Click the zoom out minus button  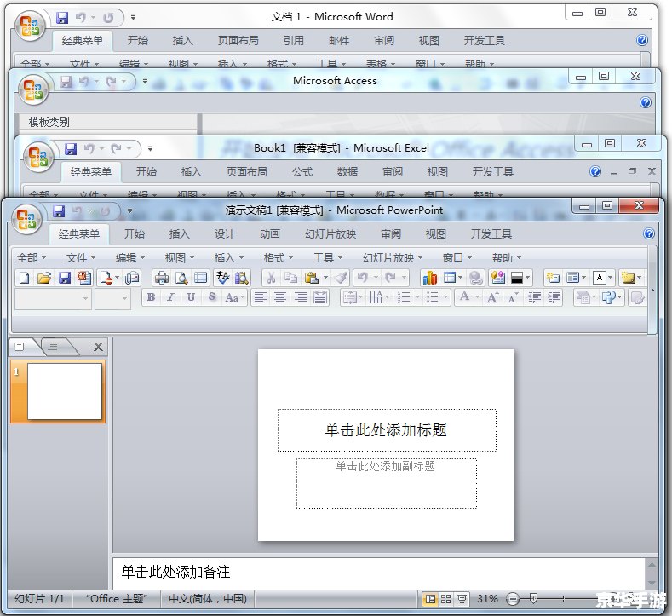(x=513, y=599)
